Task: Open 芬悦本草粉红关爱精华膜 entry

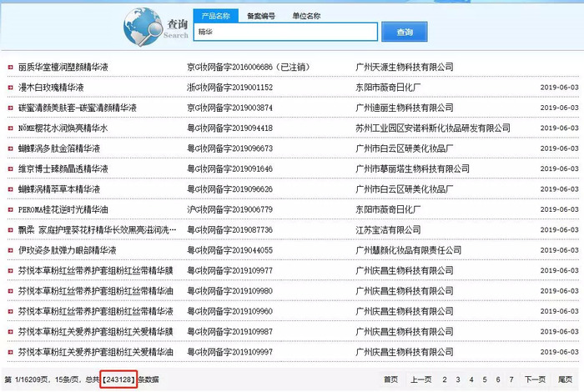Action: coord(96,332)
